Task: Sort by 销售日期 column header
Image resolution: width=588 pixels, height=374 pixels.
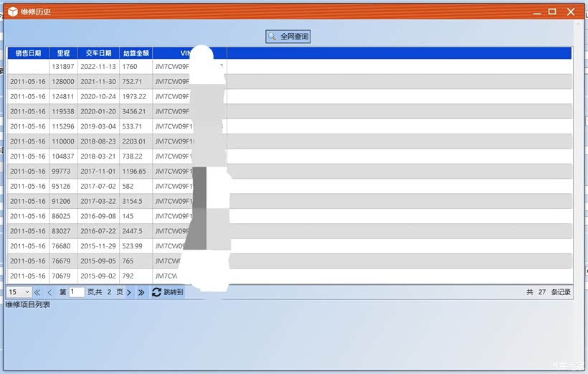Action: pyautogui.click(x=28, y=53)
